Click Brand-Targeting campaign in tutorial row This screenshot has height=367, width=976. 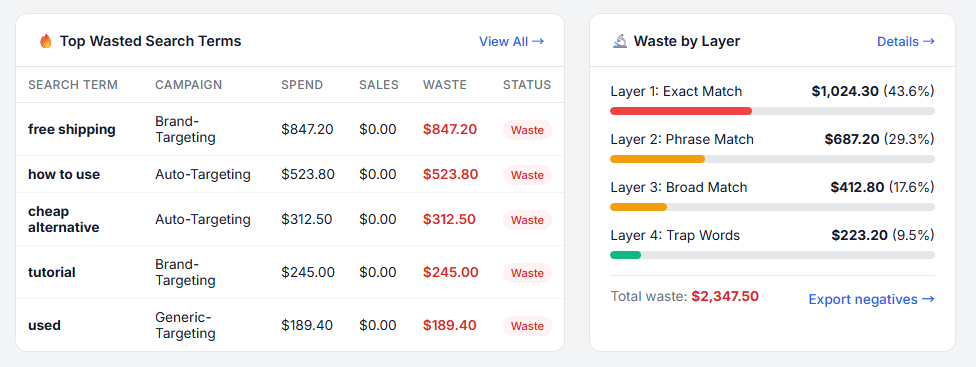coord(185,272)
